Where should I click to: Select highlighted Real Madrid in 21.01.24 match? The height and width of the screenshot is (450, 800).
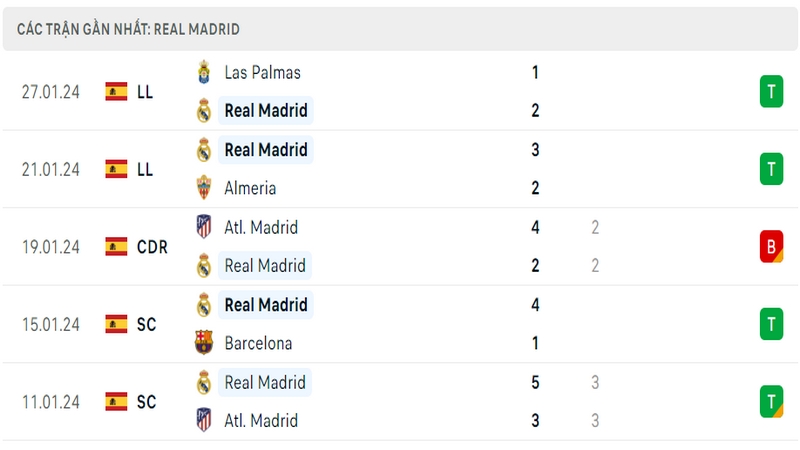click(x=266, y=150)
